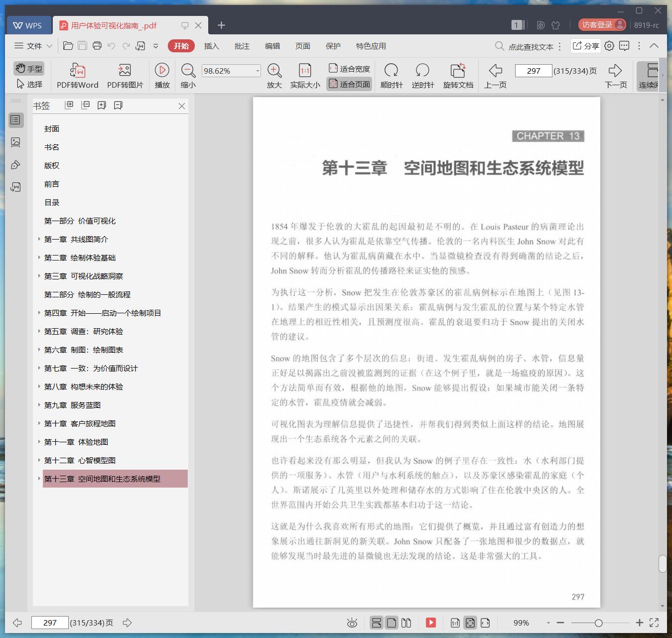Viewport: 672px width, 638px height.
Task: Convert PDF to images
Action: [x=125, y=76]
